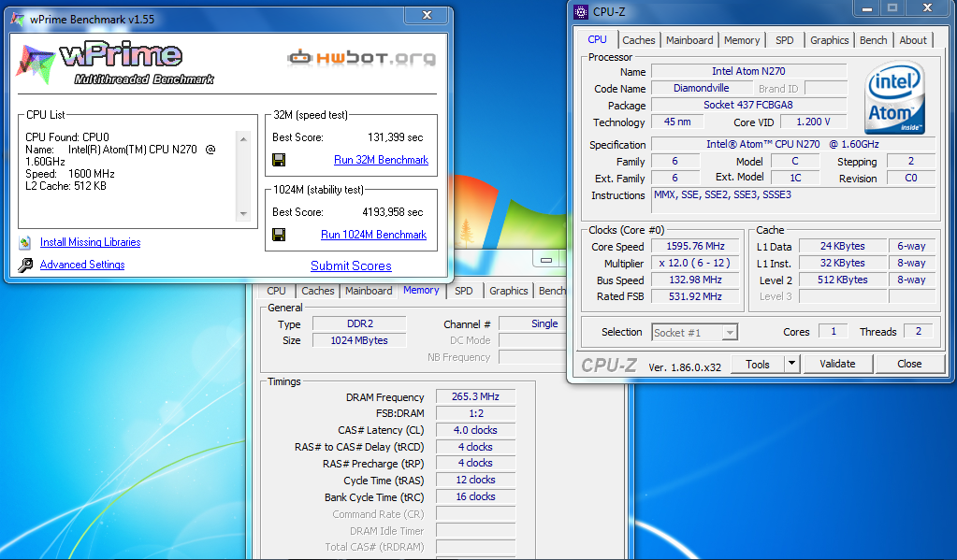957x560 pixels.
Task: Run the 1024M Benchmark
Action: (x=373, y=235)
